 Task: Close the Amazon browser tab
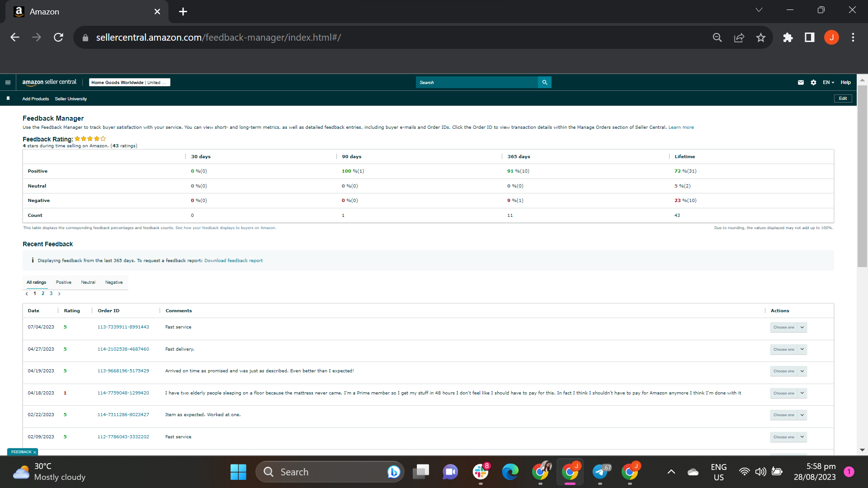pos(157,12)
